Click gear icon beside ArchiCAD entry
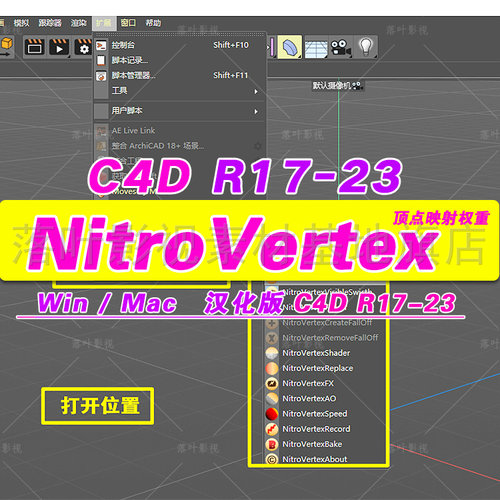Image resolution: width=500 pixels, height=500 pixels. tap(257, 146)
